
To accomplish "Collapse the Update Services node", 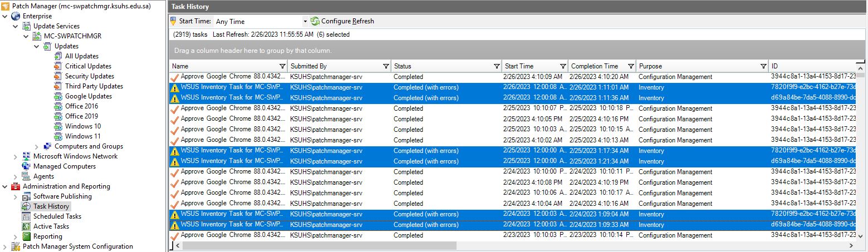I will pyautogui.click(x=16, y=26).
